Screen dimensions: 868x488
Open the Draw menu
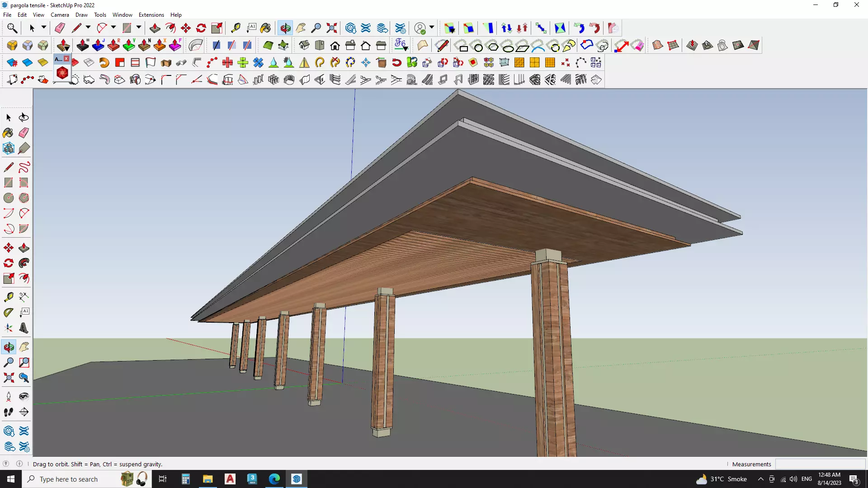coord(81,15)
